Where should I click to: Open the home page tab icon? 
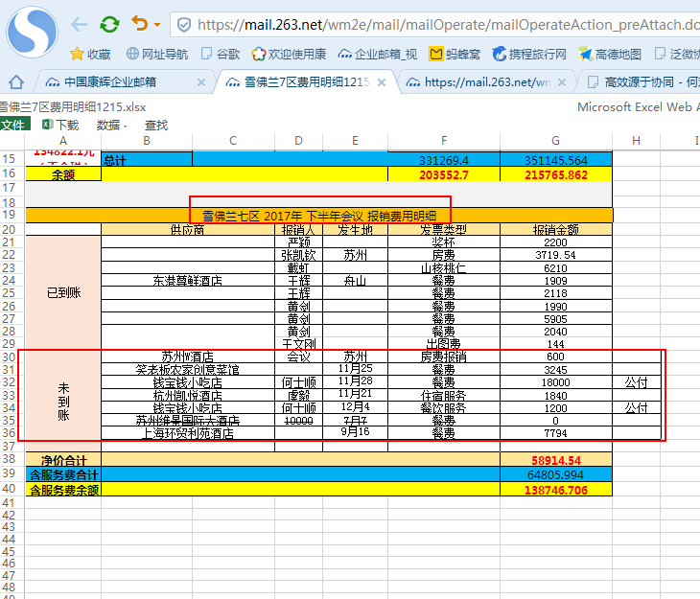pyautogui.click(x=16, y=82)
